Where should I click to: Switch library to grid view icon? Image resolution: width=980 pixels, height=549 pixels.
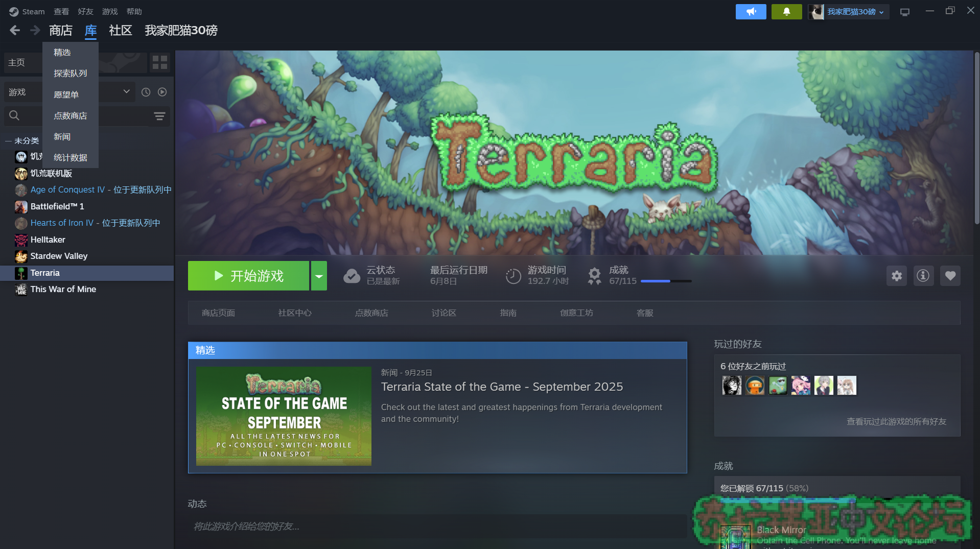(160, 62)
